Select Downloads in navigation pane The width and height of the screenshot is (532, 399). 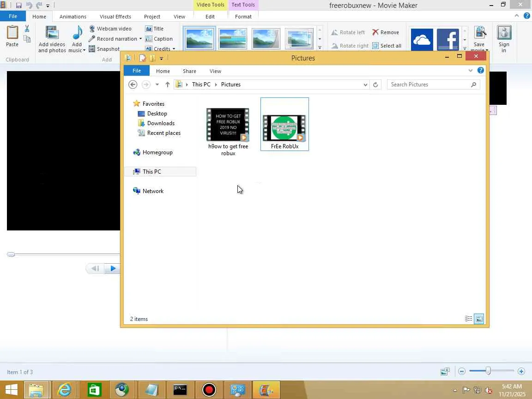click(161, 123)
